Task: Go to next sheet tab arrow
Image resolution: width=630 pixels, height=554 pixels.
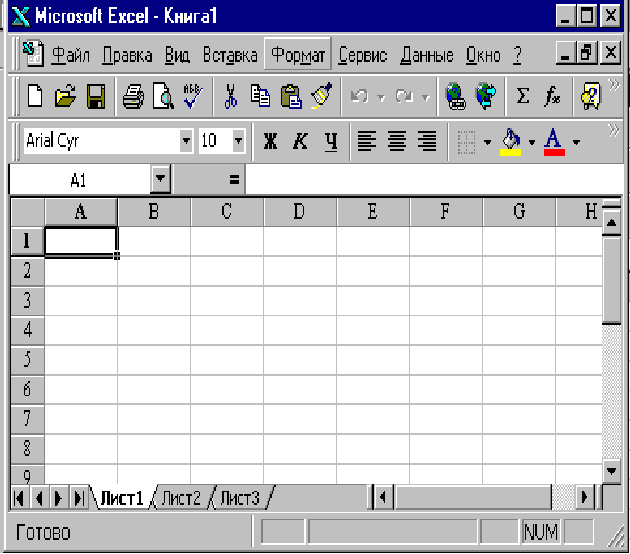Action: pyautogui.click(x=58, y=498)
